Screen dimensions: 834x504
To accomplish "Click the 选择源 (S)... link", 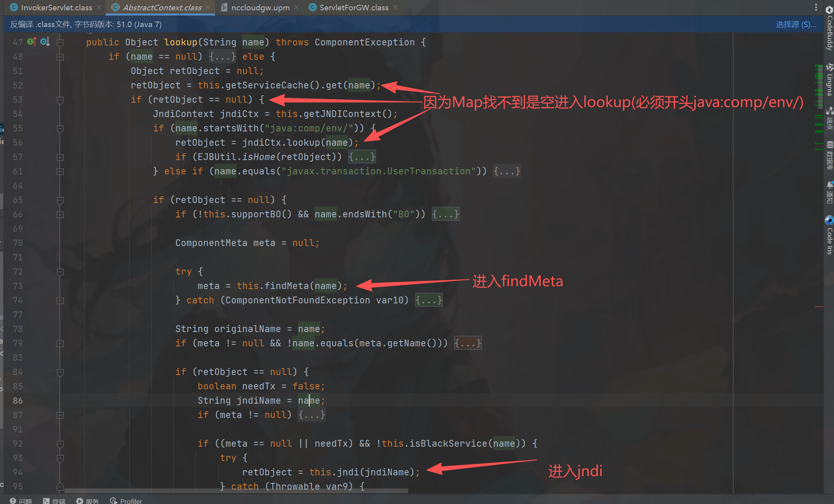I will coord(796,25).
